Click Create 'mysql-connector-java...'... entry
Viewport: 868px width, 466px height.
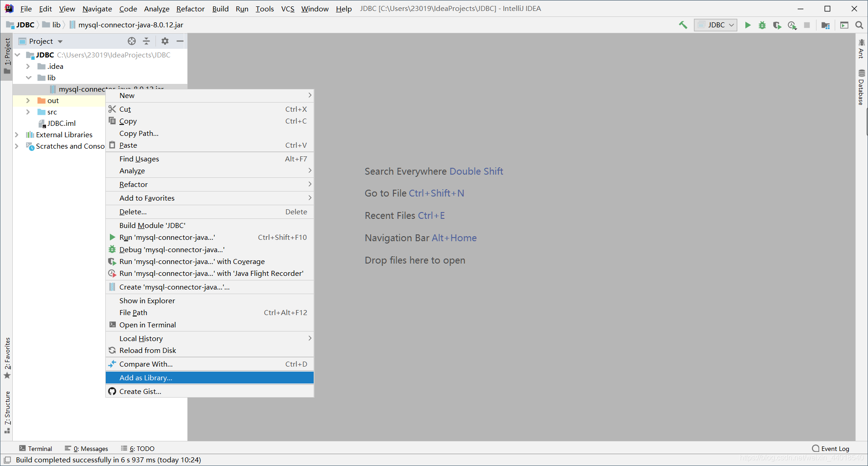tap(210, 287)
